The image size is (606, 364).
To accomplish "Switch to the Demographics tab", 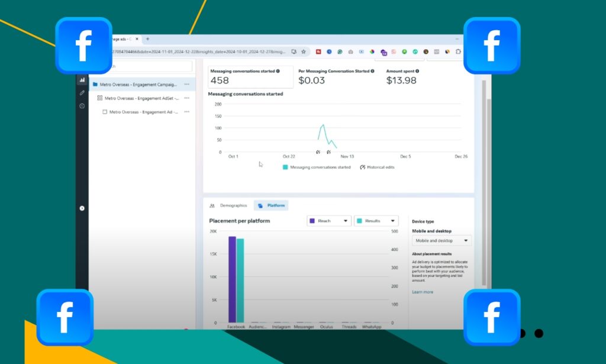I will 228,205.
